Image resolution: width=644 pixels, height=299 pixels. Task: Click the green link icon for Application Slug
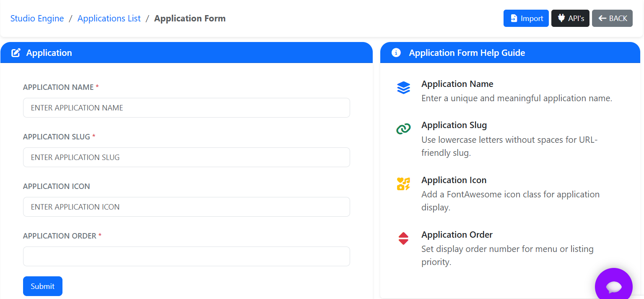coord(403,129)
